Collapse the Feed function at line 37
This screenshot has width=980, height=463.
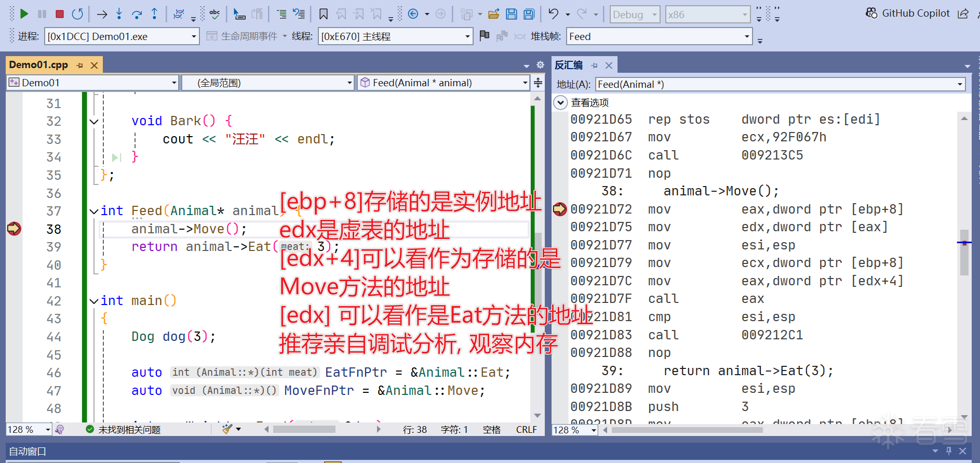(x=94, y=211)
